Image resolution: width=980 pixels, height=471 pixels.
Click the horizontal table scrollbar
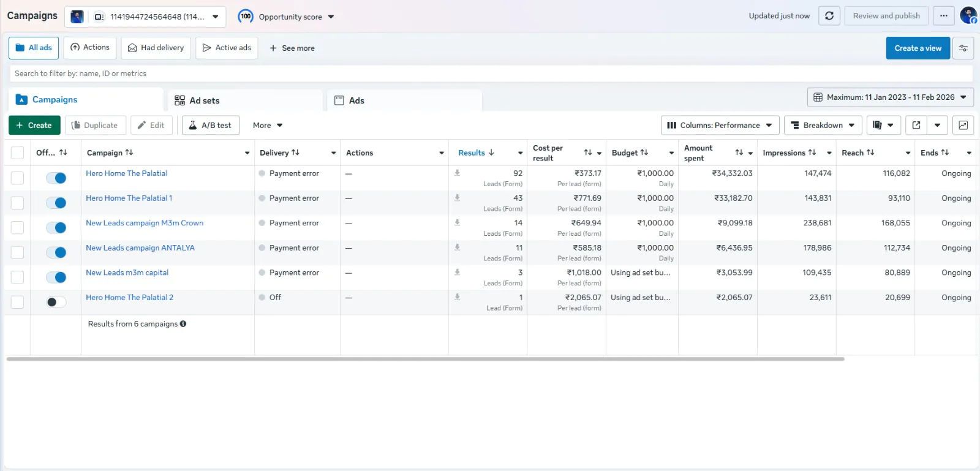tap(425, 359)
